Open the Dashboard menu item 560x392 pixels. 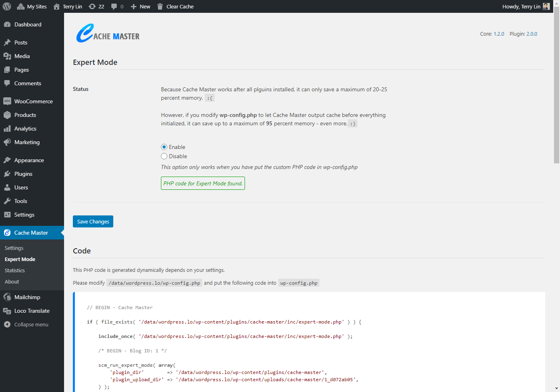coord(32,24)
